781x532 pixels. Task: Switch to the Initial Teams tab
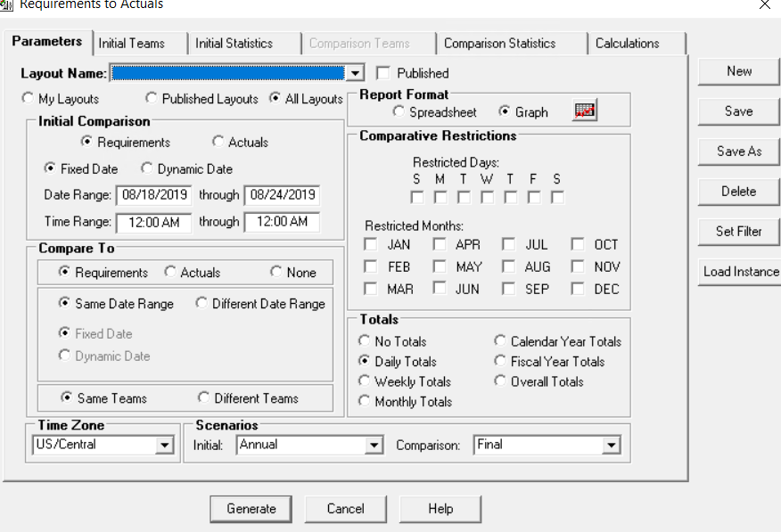click(x=132, y=43)
